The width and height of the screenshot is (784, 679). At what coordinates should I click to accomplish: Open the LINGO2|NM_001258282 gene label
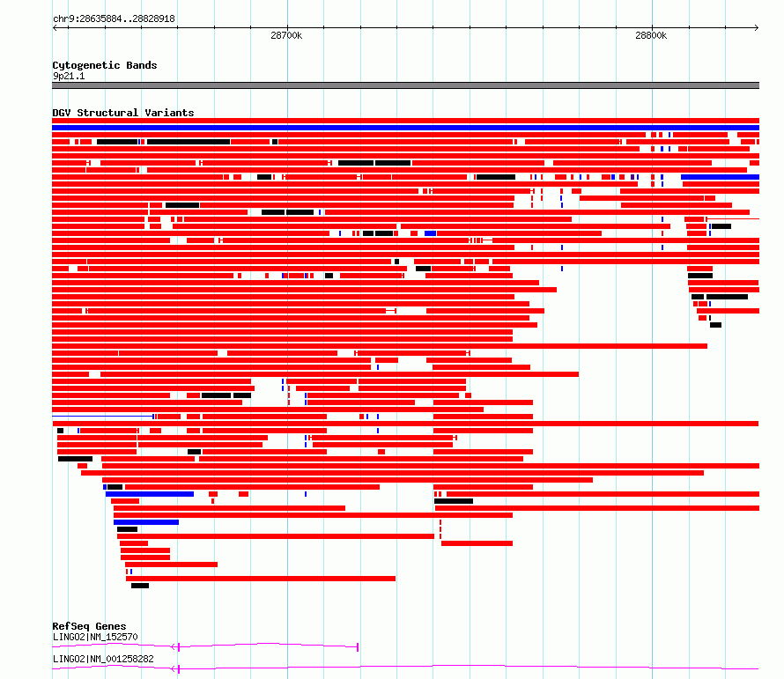pyautogui.click(x=103, y=659)
